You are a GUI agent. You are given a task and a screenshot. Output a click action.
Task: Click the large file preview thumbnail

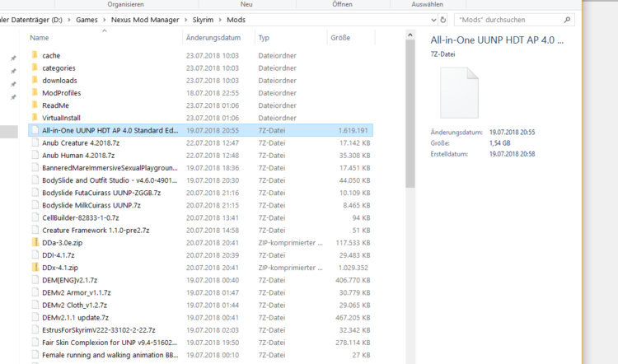459,93
